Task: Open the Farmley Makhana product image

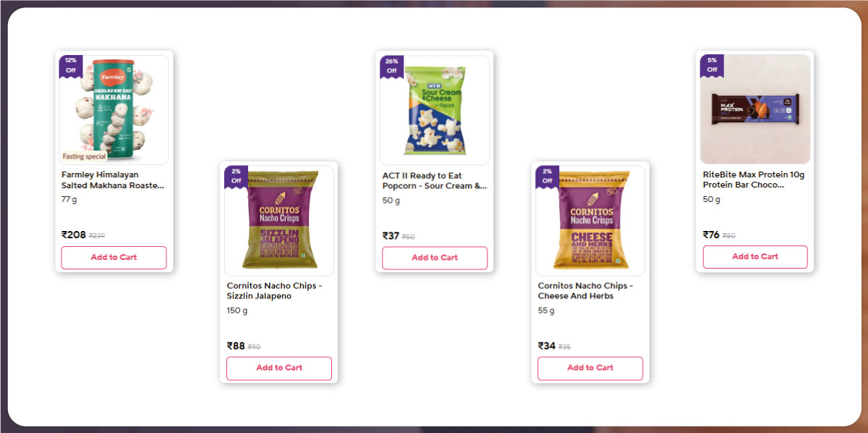Action: coord(114,109)
